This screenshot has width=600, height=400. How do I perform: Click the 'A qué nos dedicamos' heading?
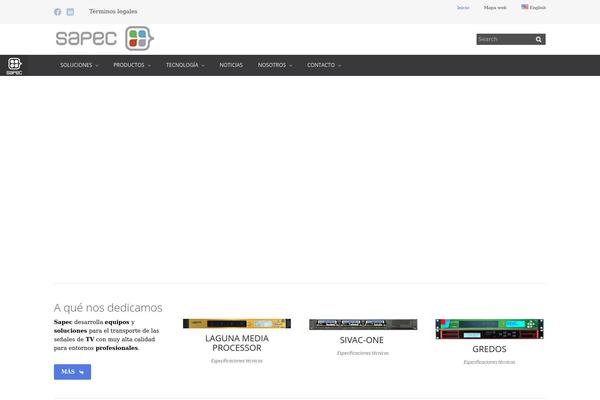[108, 308]
